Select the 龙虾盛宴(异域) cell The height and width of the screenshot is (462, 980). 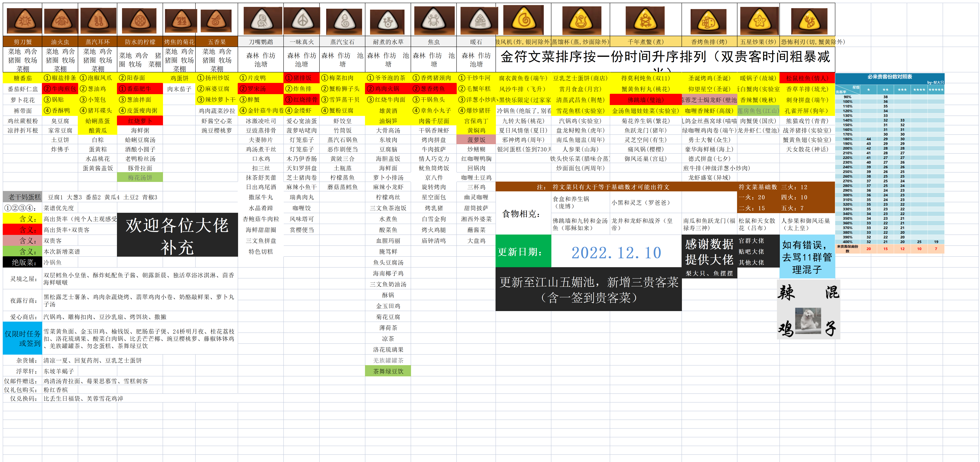point(709,177)
